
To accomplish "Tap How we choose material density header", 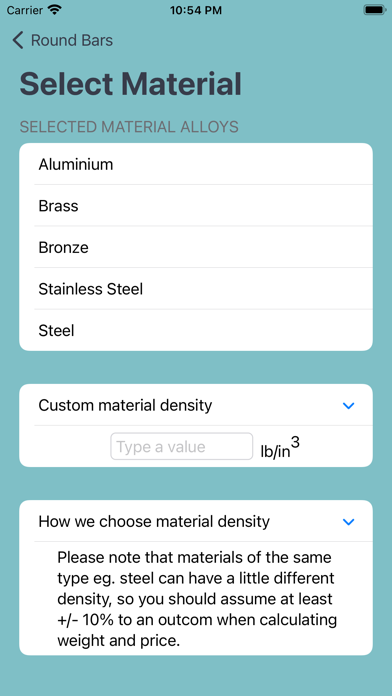I will tap(196, 521).
